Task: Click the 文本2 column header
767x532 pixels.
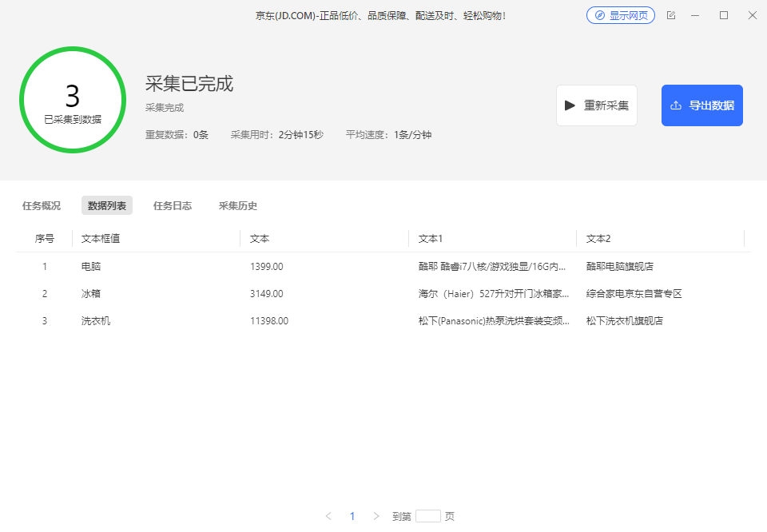Action: point(598,239)
